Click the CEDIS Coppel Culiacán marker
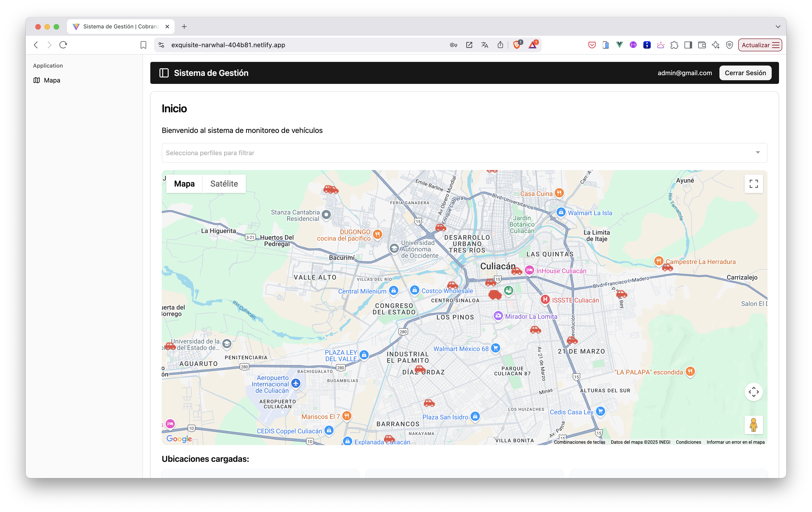Viewport: 812px width, 512px height. 329,430
